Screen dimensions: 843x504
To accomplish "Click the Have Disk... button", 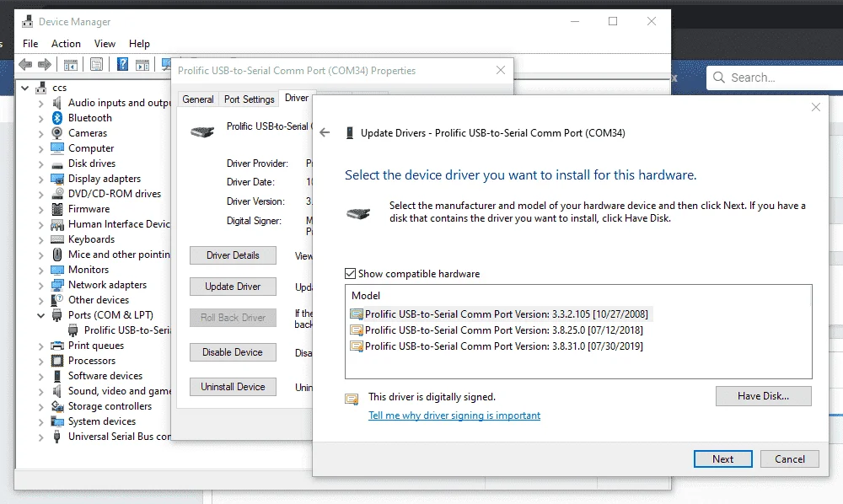I will coord(764,396).
